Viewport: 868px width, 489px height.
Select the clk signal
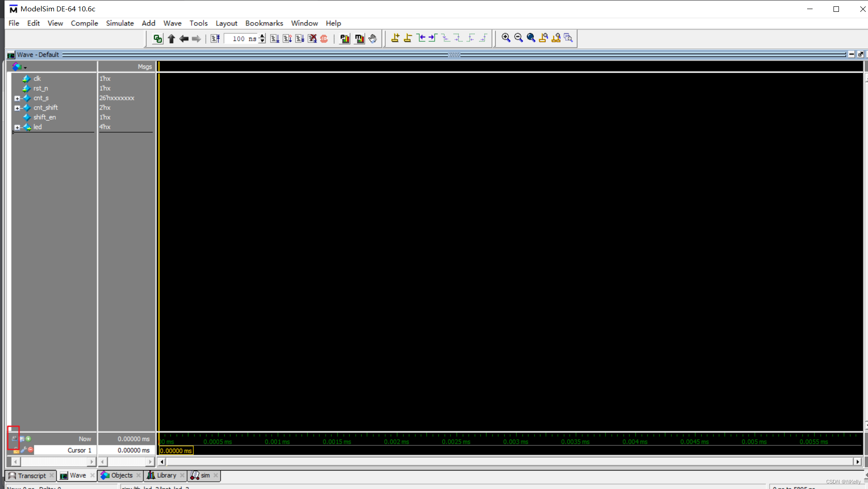tap(37, 79)
